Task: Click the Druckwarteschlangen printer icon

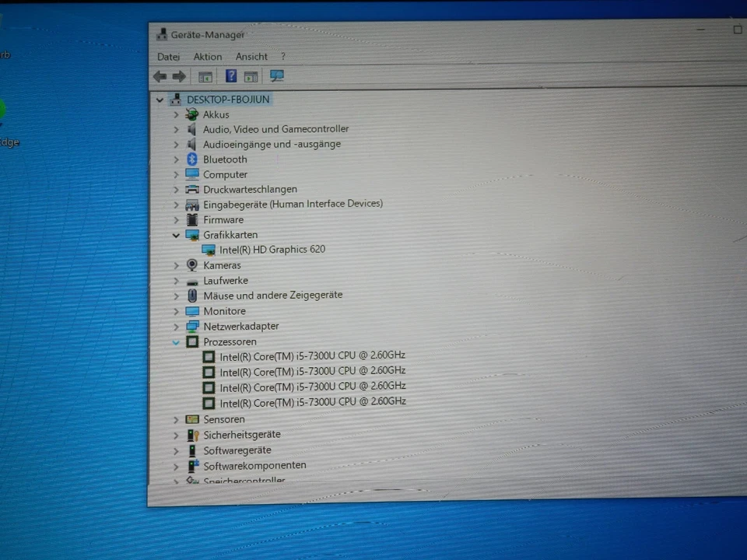Action: pyautogui.click(x=192, y=189)
